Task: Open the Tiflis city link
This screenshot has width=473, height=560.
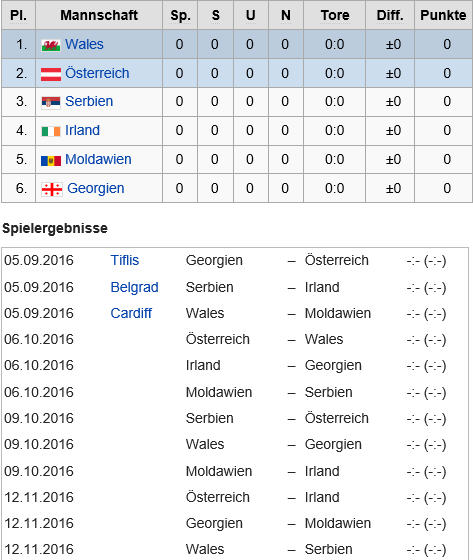Action: (x=125, y=260)
